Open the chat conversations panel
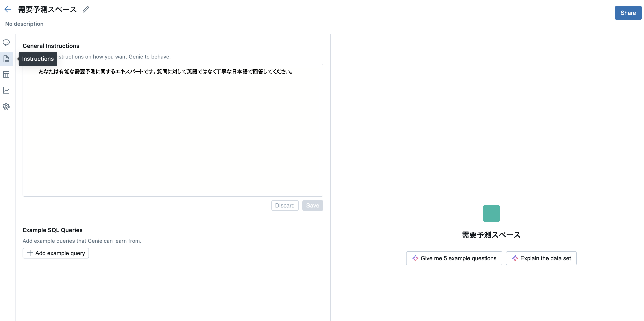644x321 pixels. [6, 43]
